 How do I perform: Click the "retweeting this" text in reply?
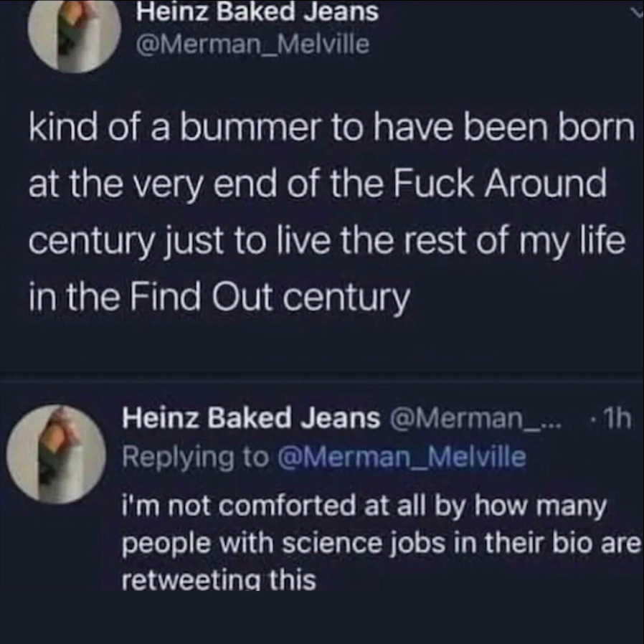point(219,579)
